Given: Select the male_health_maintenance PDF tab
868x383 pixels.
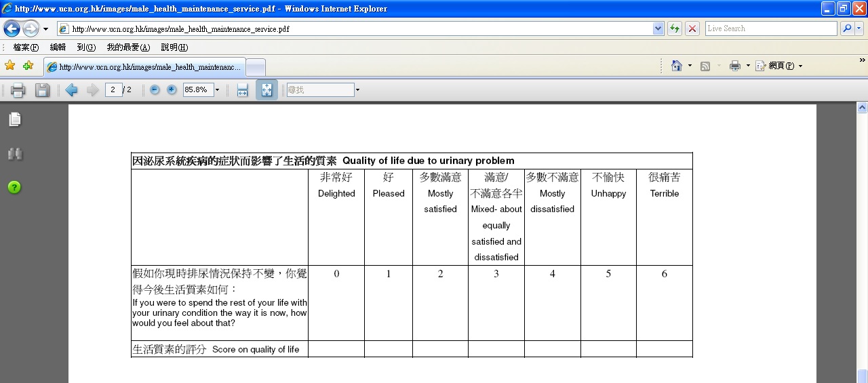Looking at the screenshot, I should coord(144,67).
